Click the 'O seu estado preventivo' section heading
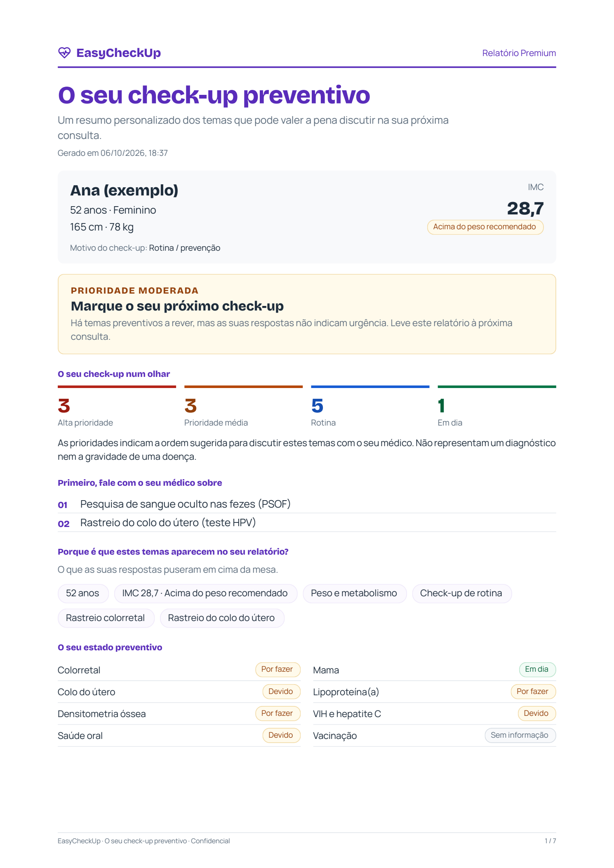Image resolution: width=614 pixels, height=868 pixels. (x=110, y=647)
